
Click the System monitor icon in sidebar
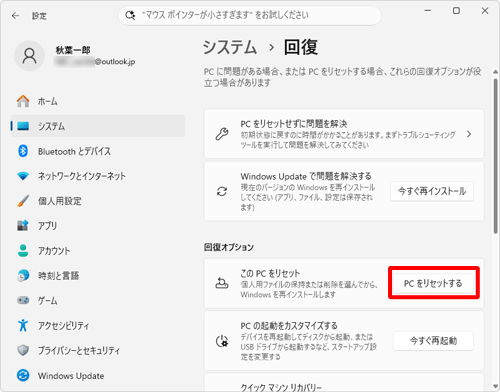(23, 126)
